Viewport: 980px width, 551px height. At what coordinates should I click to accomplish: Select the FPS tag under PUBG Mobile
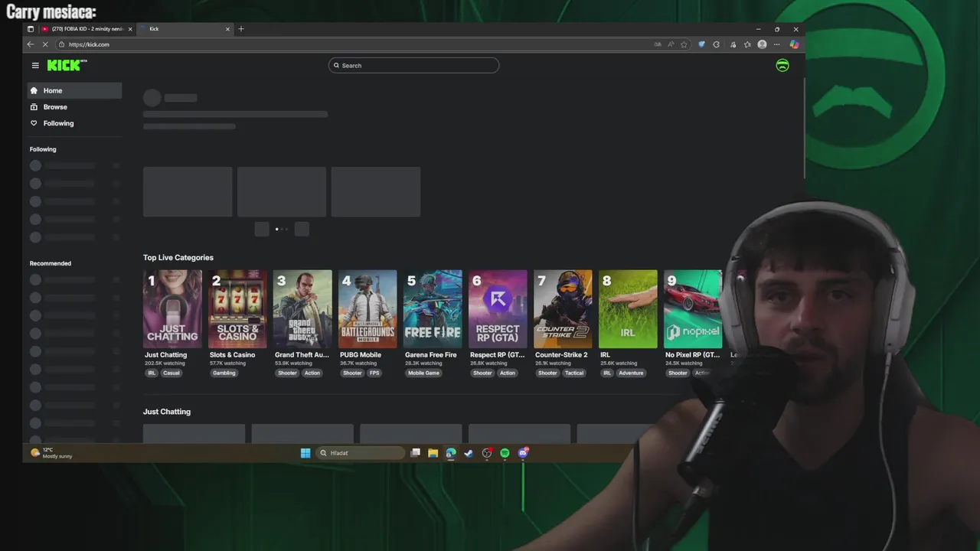pyautogui.click(x=374, y=373)
